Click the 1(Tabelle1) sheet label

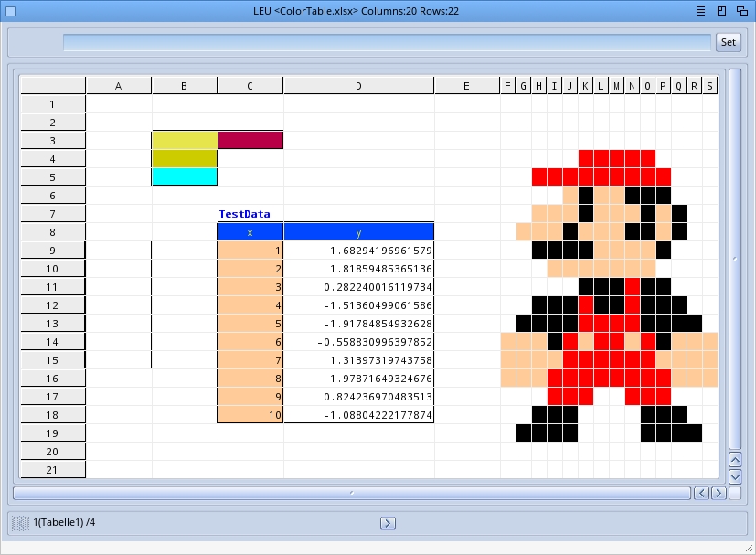[64, 523]
